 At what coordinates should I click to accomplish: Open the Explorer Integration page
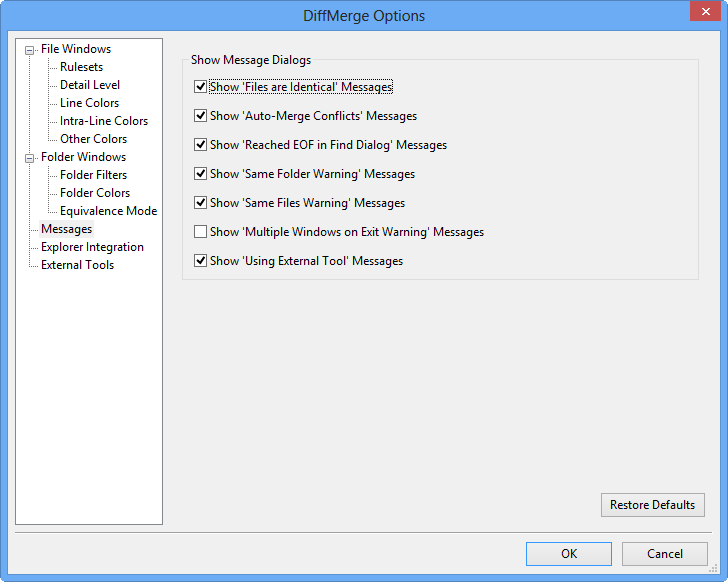[x=92, y=247]
